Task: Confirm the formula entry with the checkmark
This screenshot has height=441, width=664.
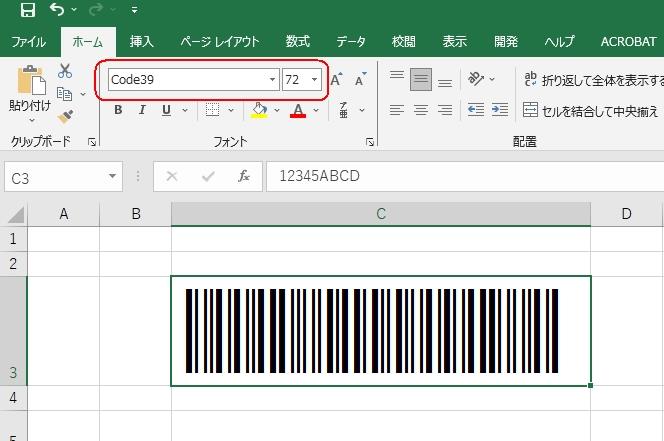Action: (208, 176)
